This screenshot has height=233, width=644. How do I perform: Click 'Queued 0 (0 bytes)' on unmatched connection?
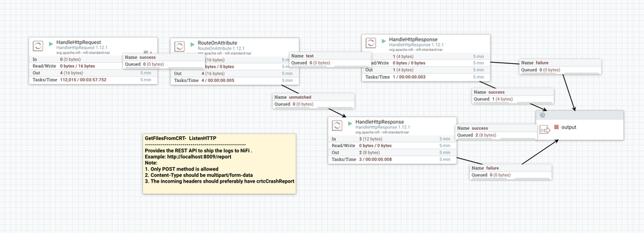click(294, 105)
